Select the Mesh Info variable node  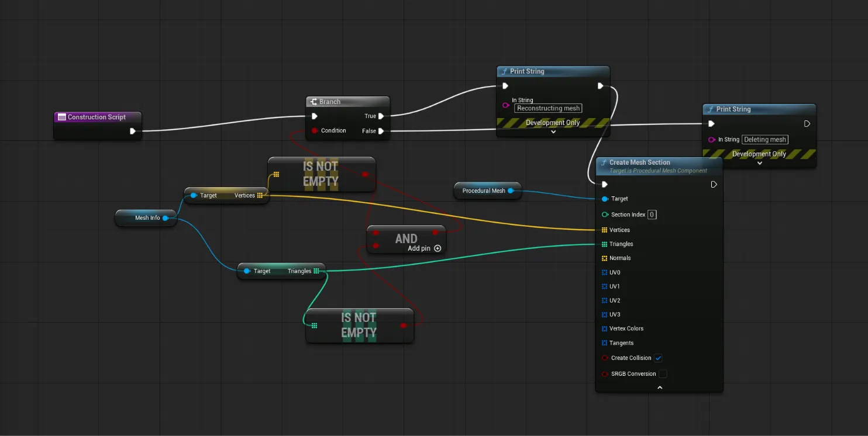[146, 218]
